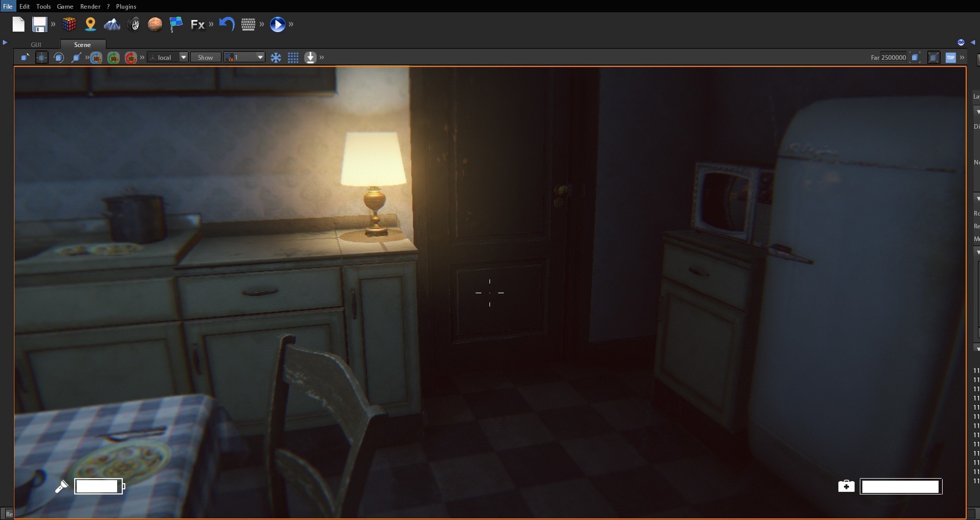Open the Vehicle editor wheel icon

pos(134,24)
